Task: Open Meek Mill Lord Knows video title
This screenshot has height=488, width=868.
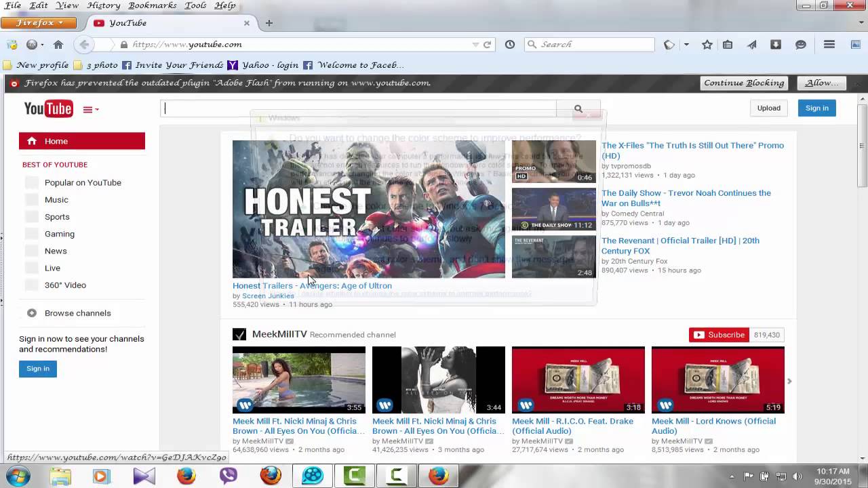Action: 713,426
